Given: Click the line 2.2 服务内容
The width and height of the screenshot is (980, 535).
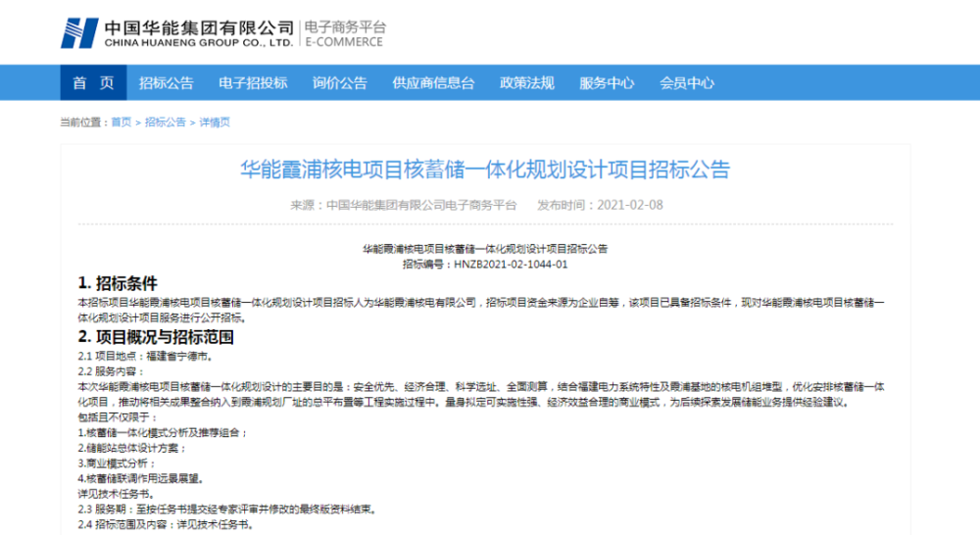Looking at the screenshot, I should coord(112,371).
